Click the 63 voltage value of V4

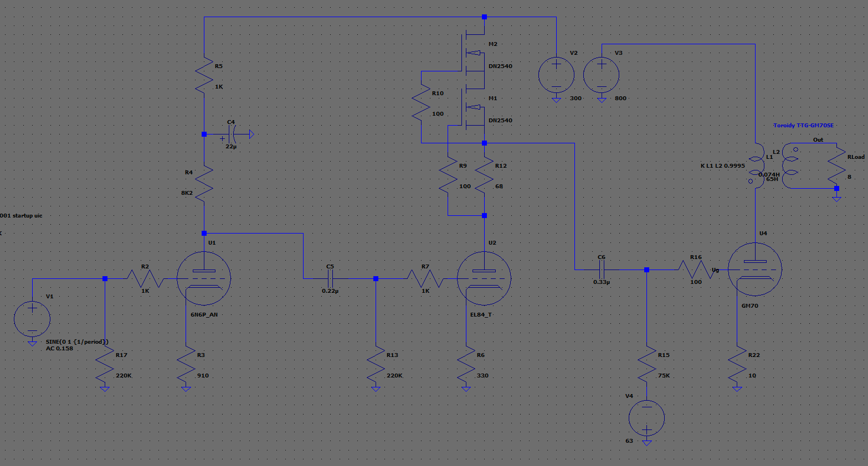point(629,441)
